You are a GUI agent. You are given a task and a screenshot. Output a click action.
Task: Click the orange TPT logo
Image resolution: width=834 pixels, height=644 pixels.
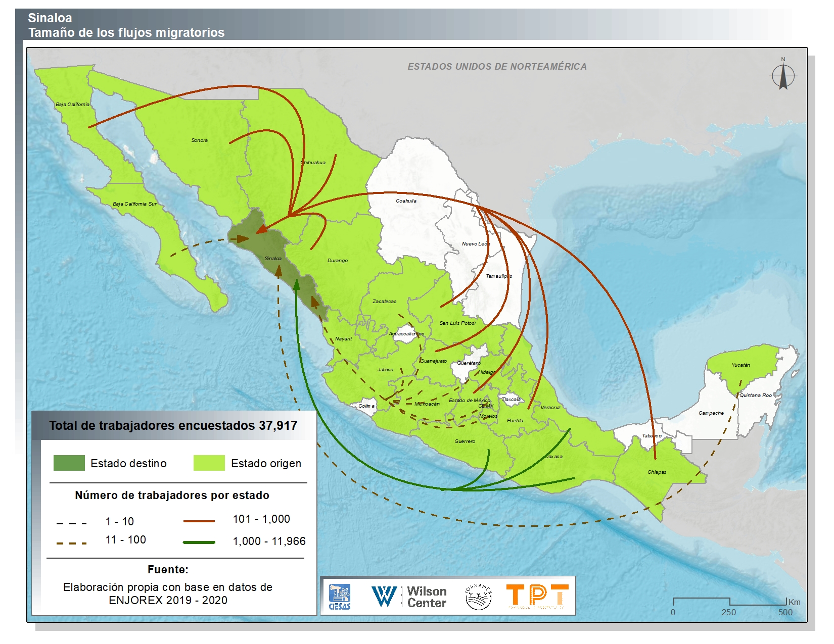point(537,596)
